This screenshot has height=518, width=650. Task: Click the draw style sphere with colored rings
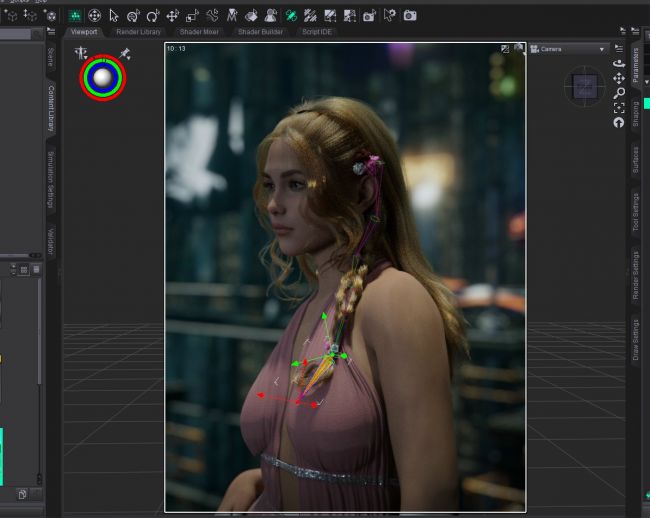(102, 78)
